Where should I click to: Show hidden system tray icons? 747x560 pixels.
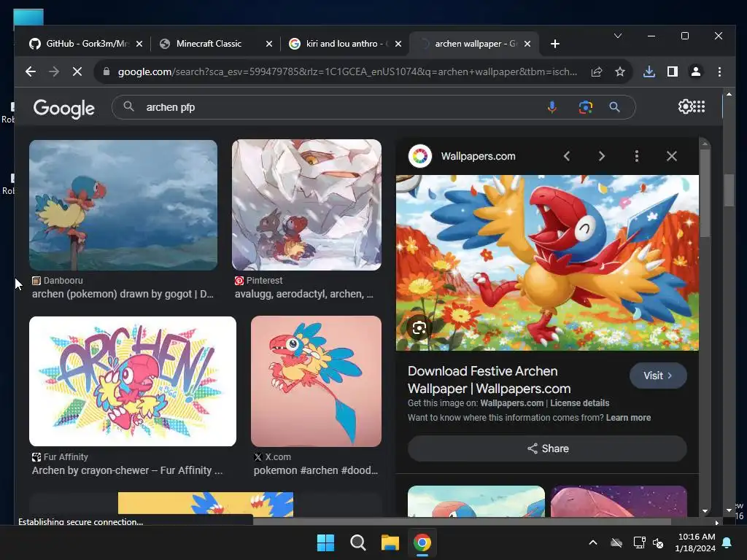pyautogui.click(x=593, y=542)
